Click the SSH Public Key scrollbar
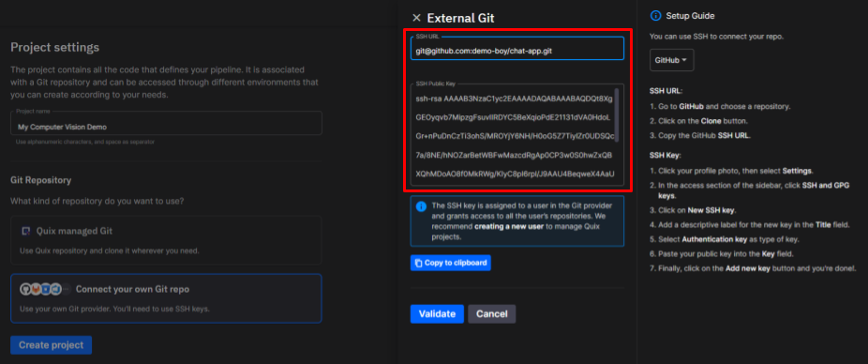The width and height of the screenshot is (868, 364). [617, 114]
